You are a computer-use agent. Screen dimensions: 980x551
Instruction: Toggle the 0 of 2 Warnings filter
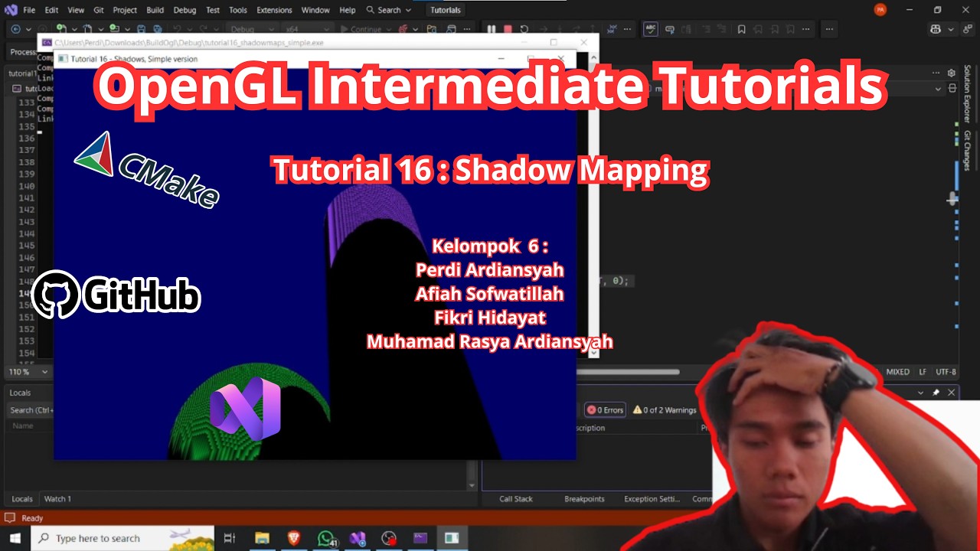665,410
